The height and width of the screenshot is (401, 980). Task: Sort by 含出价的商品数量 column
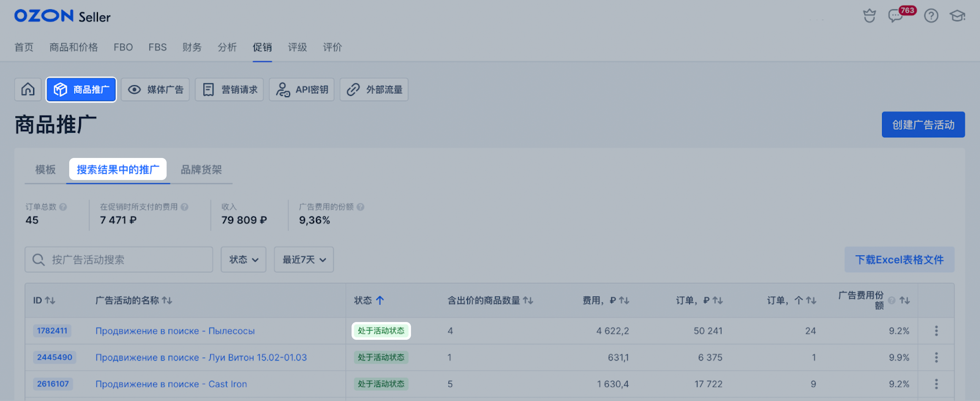pos(528,300)
